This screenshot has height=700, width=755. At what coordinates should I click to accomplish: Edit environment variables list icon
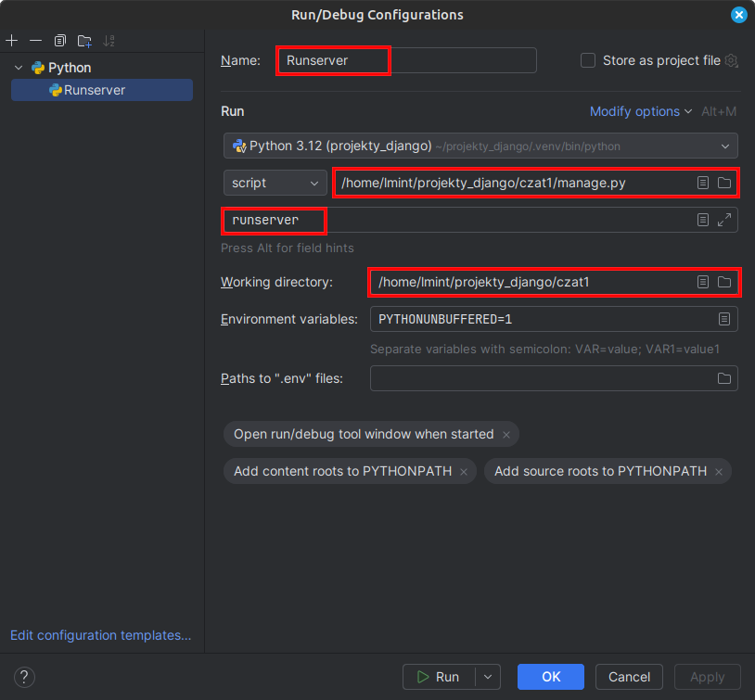coord(724,319)
